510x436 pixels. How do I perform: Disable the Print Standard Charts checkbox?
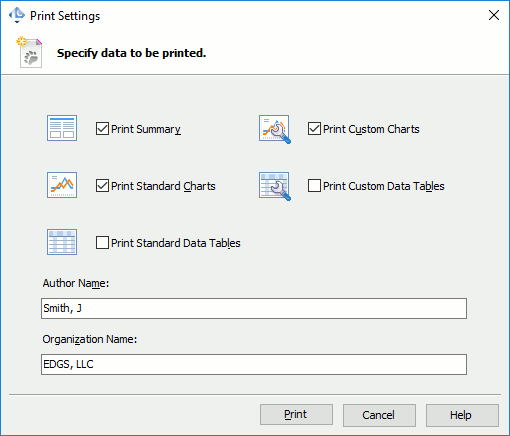[102, 186]
